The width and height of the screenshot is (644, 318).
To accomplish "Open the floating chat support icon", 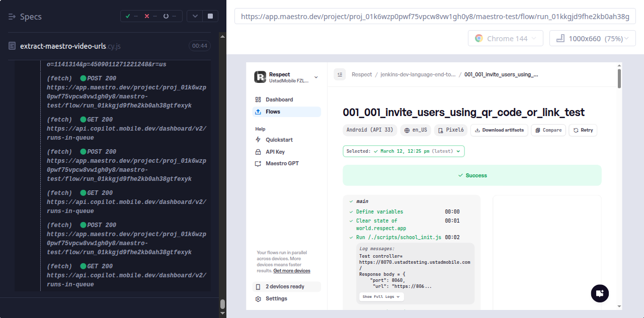I will click(600, 293).
